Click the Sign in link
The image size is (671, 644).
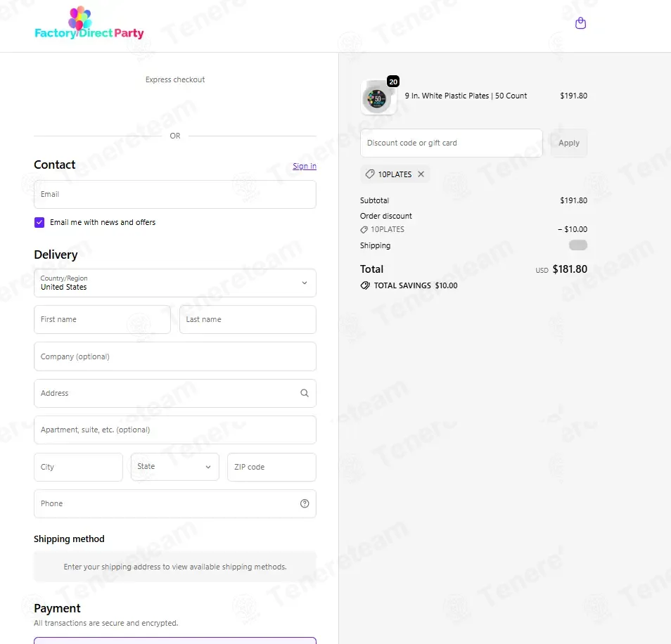pos(305,166)
